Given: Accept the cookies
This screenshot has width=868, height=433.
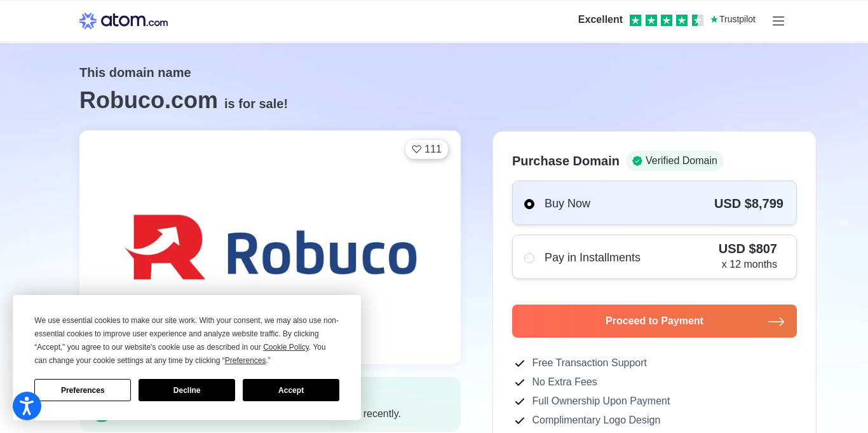Looking at the screenshot, I should 290,390.
